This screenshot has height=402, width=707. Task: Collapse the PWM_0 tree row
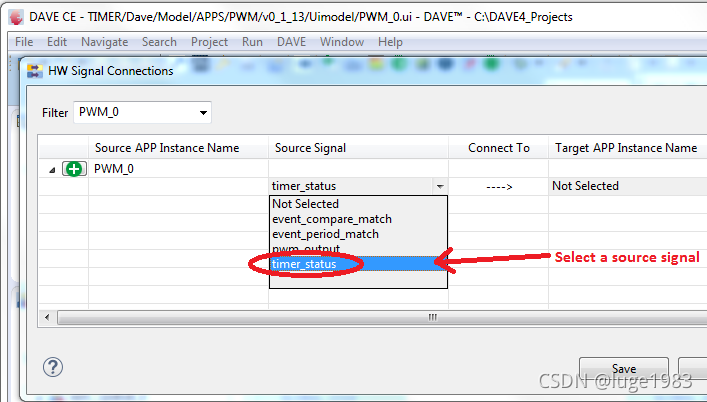pos(52,170)
